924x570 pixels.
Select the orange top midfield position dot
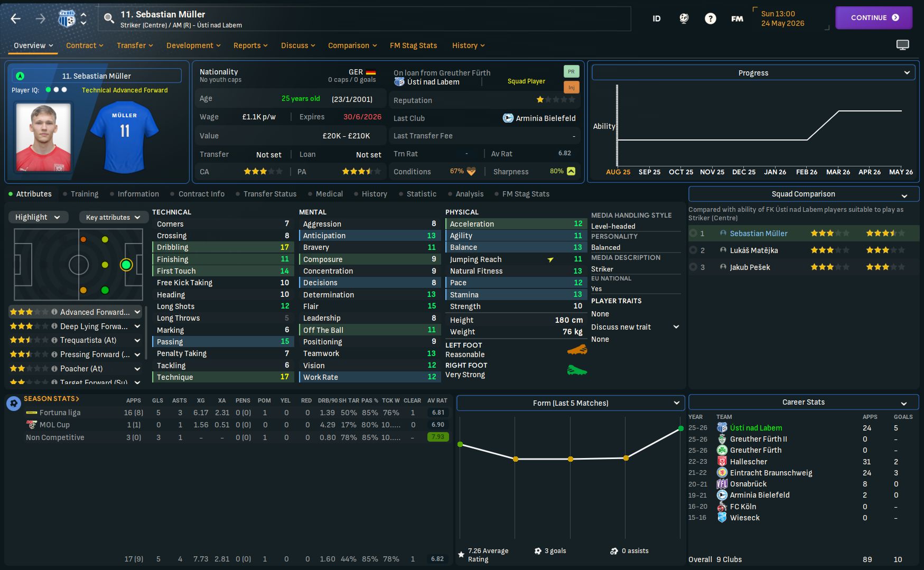(83, 239)
